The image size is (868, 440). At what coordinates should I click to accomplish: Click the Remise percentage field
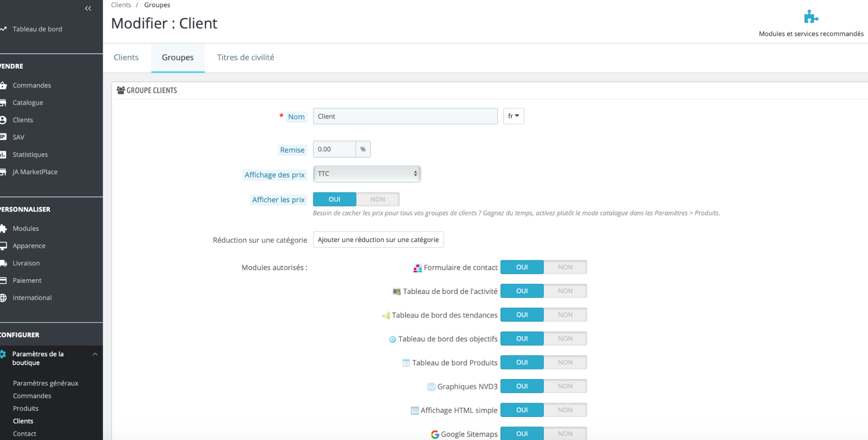coord(335,149)
